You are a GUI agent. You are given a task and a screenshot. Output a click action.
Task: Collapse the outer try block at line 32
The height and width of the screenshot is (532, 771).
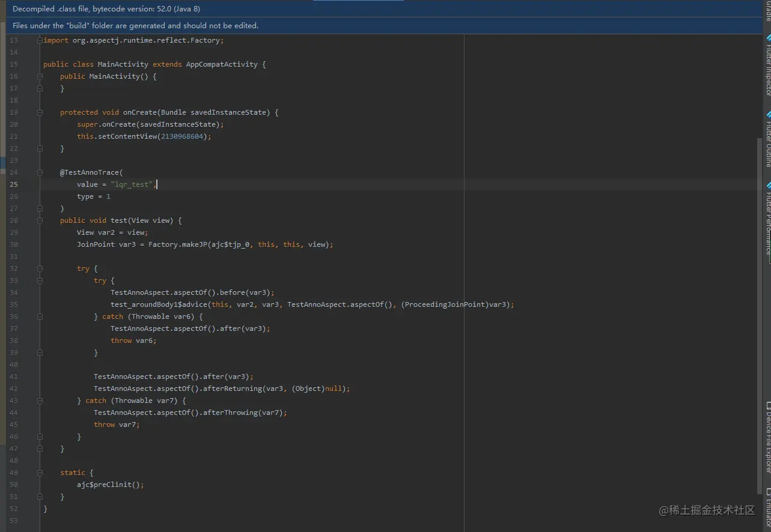[40, 268]
